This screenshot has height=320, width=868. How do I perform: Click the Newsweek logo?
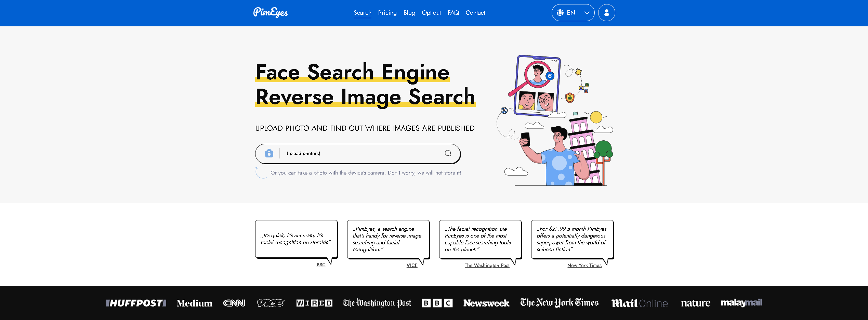click(486, 303)
